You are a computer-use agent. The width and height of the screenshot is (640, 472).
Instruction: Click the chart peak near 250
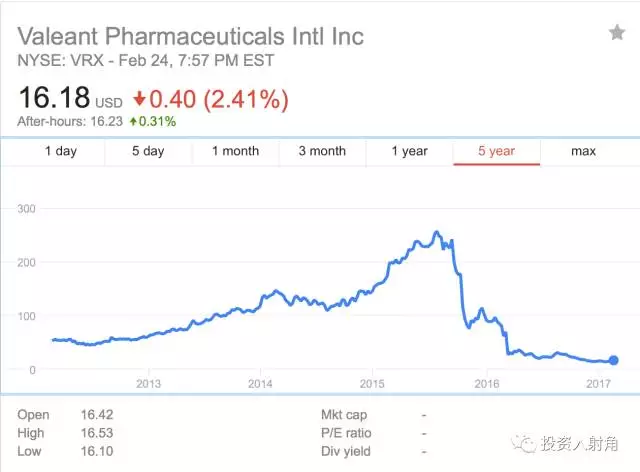point(436,233)
